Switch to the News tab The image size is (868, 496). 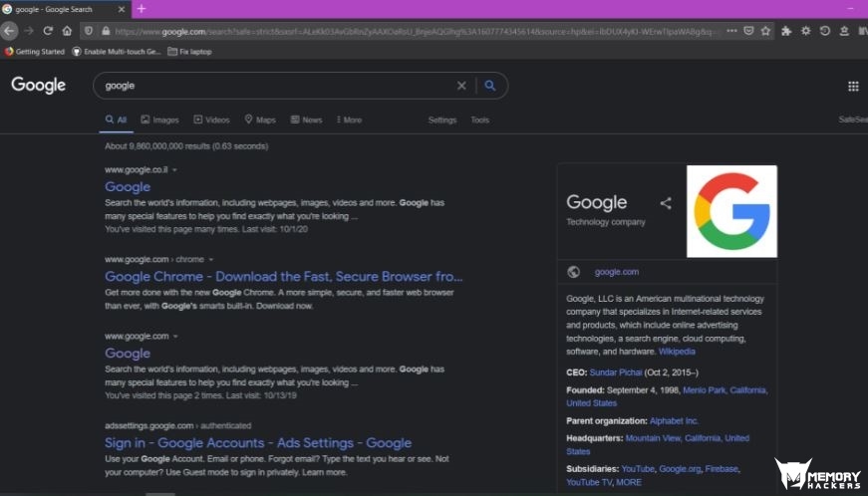pyautogui.click(x=307, y=120)
